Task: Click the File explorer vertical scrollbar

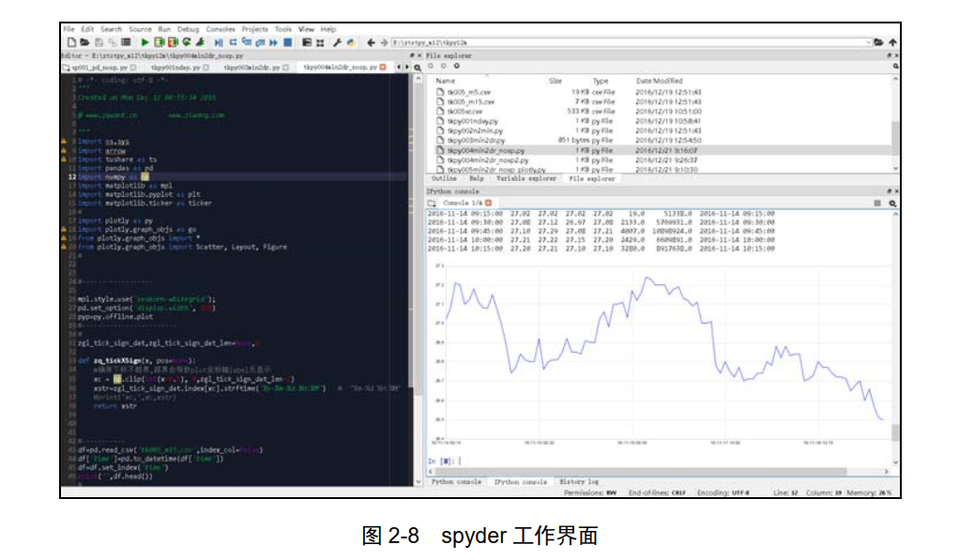Action: (895, 125)
